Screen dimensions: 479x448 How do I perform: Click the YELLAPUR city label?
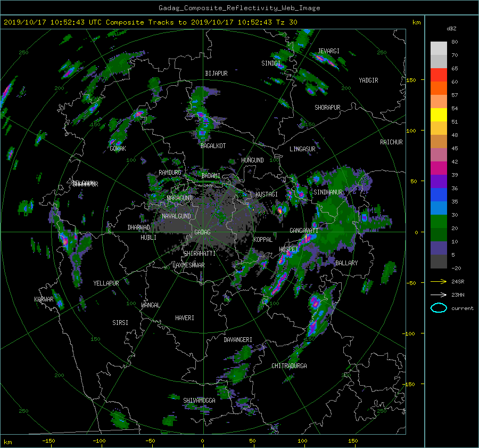click(106, 283)
